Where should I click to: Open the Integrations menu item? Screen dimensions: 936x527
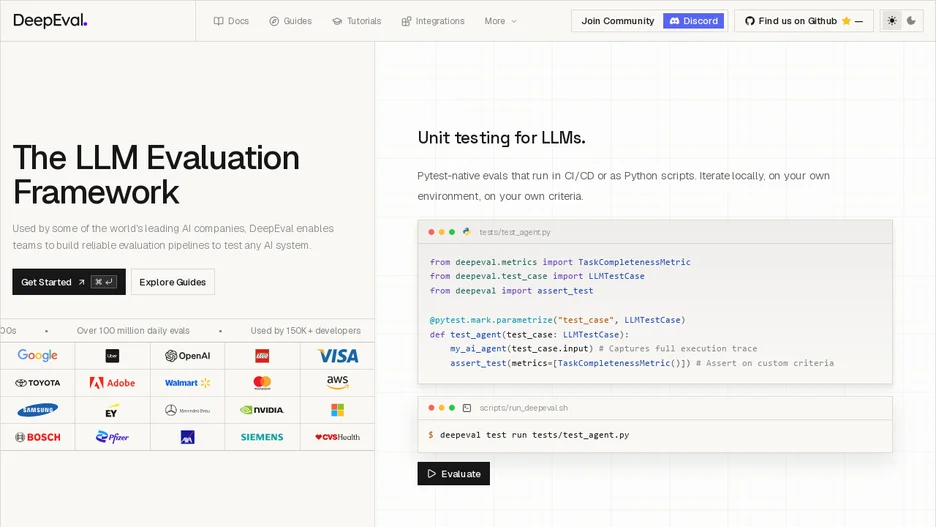(x=433, y=21)
